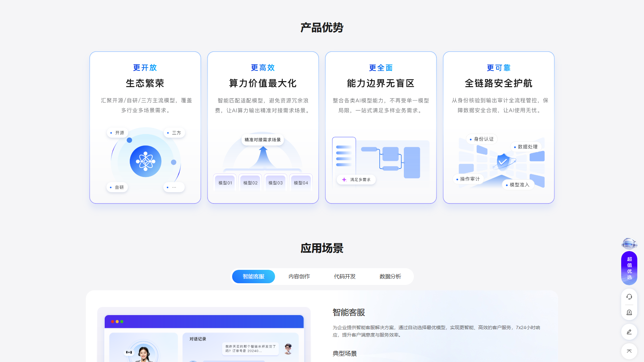The height and width of the screenshot is (362, 644).
Task: Click the 自研 tag bubble
Action: (117, 187)
